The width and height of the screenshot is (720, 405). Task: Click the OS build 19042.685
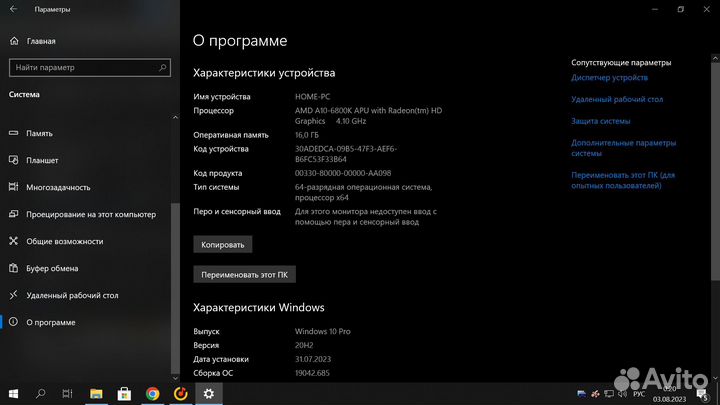point(312,373)
